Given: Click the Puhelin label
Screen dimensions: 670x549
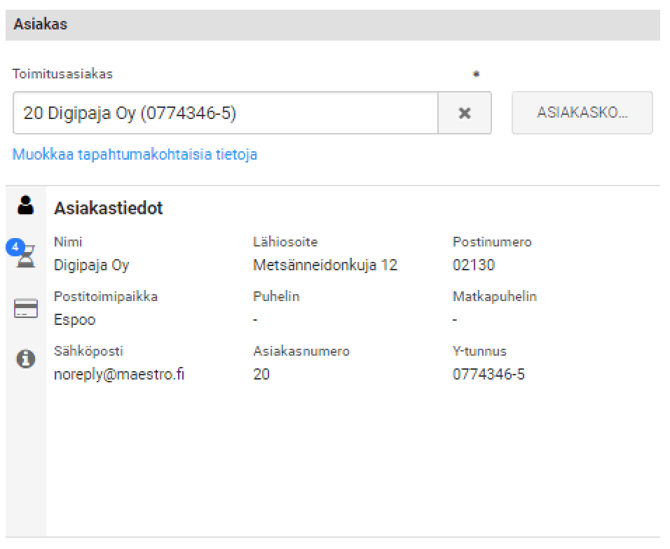Looking at the screenshot, I should (x=276, y=297).
